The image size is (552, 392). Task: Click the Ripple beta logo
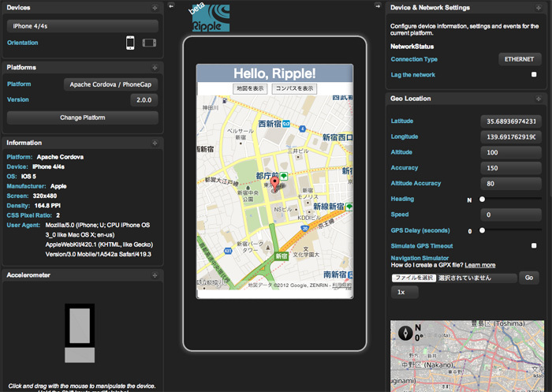(x=209, y=17)
